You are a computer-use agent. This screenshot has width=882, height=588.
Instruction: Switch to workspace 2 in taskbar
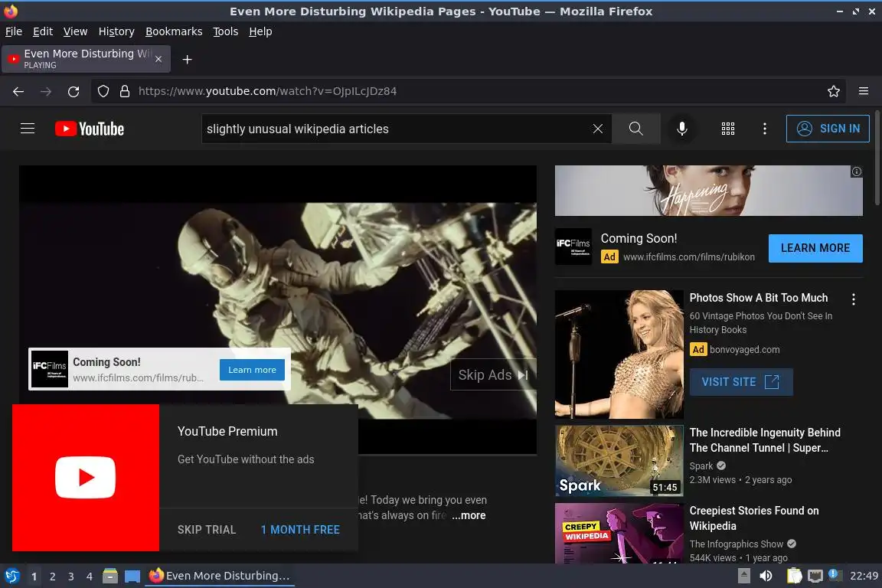click(52, 577)
